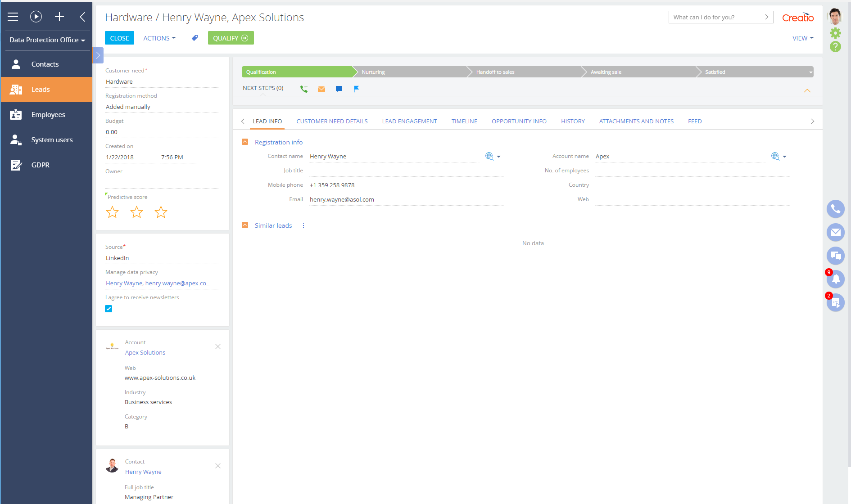Click the tag icon beside Actions
Viewport: 851px width, 504px height.
(x=195, y=38)
